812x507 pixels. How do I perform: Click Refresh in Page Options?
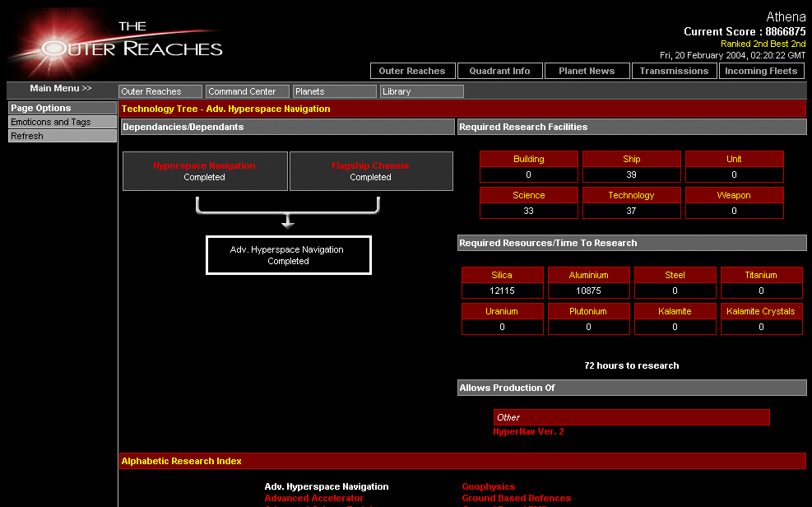(62, 136)
